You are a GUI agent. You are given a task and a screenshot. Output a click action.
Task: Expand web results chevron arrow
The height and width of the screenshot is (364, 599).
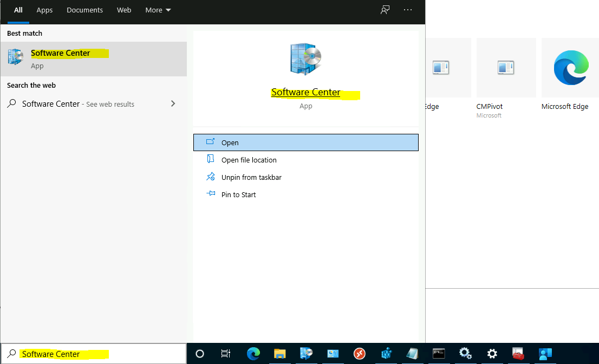[x=173, y=103]
